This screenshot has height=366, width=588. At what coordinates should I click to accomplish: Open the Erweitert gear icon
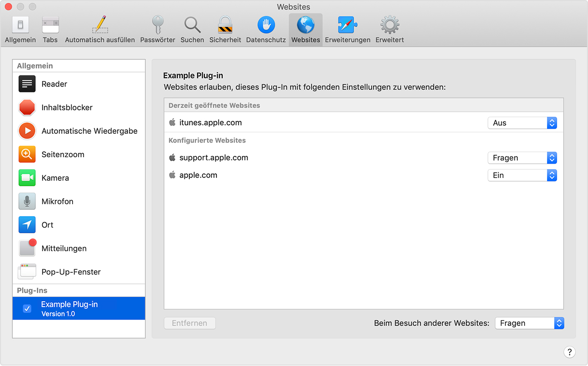tap(390, 24)
